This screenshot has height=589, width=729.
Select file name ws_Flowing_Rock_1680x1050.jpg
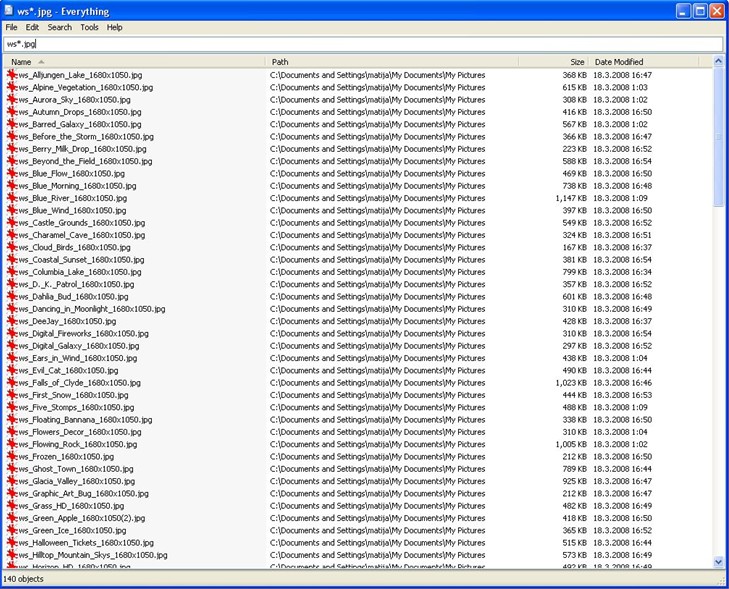coord(78,444)
